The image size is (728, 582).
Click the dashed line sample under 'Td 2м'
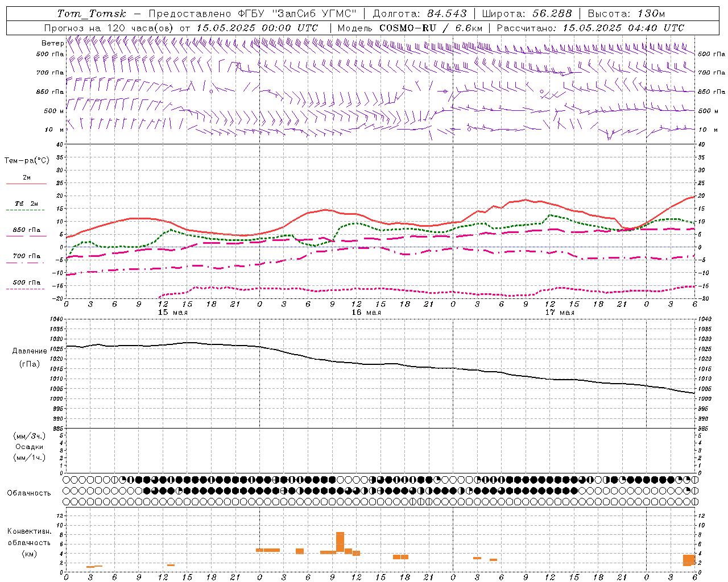26,210
